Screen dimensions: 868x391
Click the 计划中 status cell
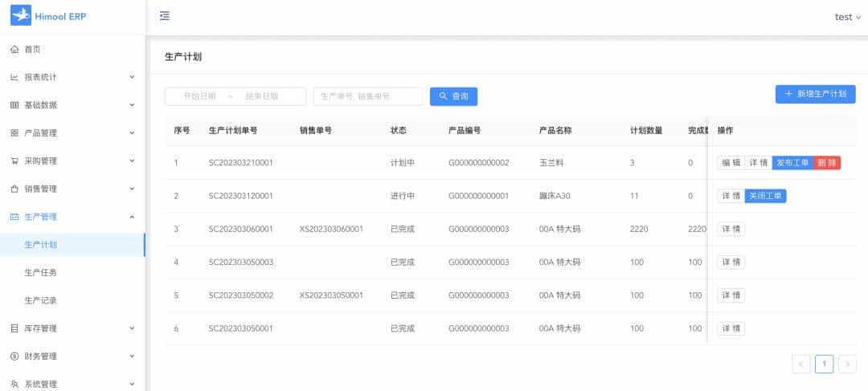coord(403,163)
